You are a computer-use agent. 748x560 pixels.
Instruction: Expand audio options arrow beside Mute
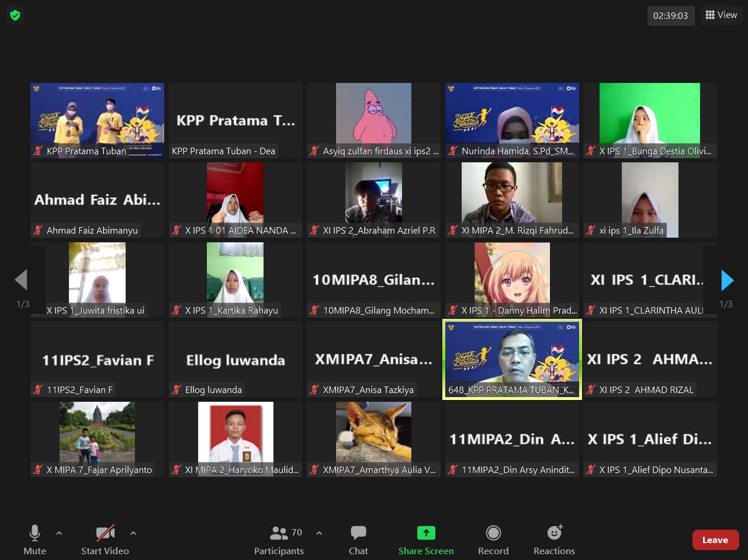coord(59,533)
